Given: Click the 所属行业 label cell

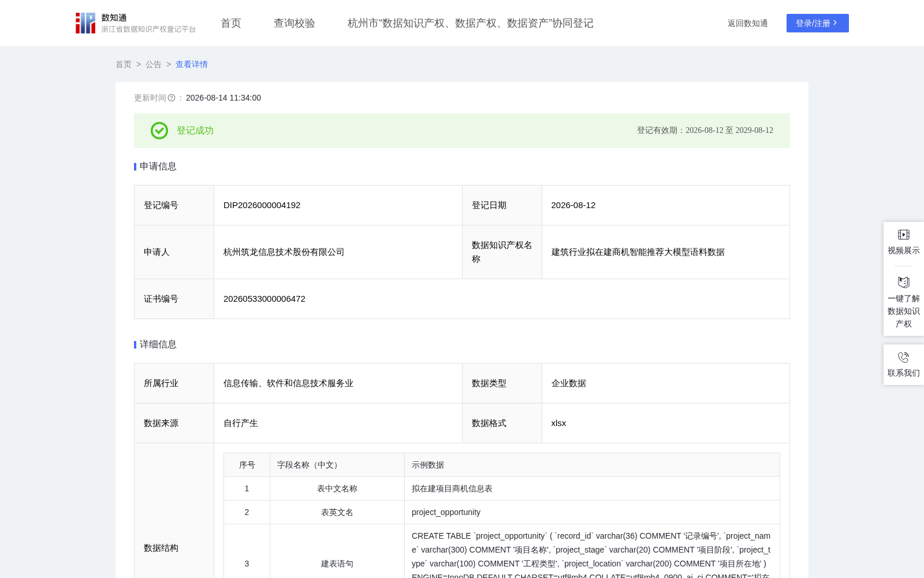Looking at the screenshot, I should pos(174,383).
